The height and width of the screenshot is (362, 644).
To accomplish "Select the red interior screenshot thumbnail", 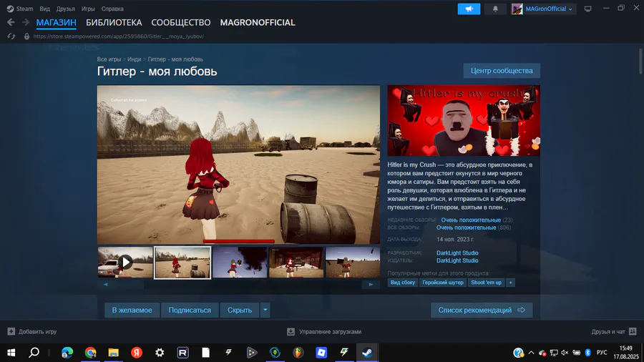I will point(296,262).
